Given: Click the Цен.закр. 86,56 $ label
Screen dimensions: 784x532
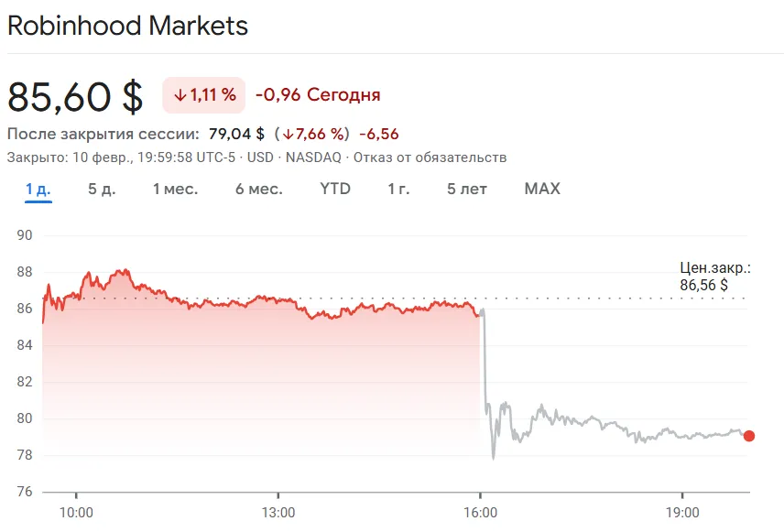Looking at the screenshot, I should click(x=714, y=277).
